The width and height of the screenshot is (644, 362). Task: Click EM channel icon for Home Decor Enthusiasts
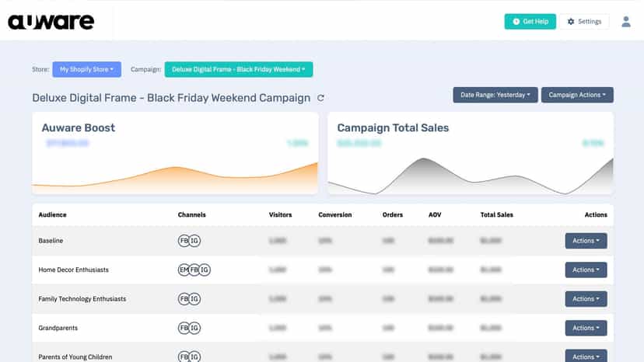(184, 270)
